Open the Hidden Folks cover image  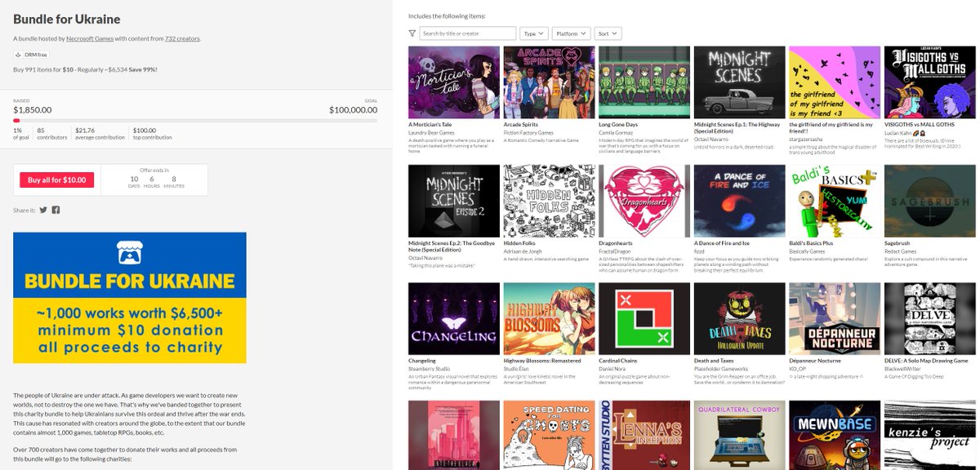click(x=549, y=201)
